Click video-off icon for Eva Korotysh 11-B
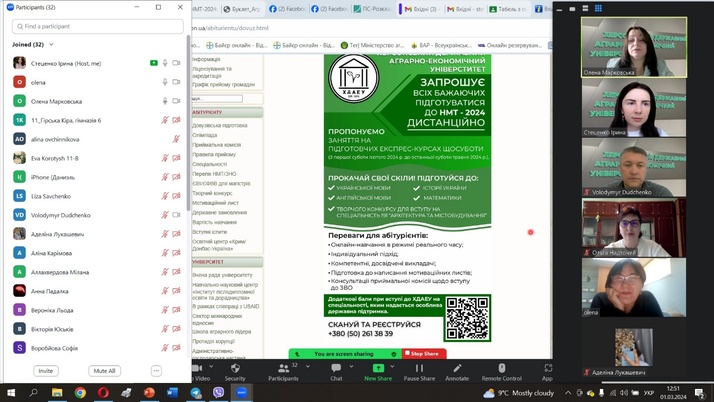Viewport: 714px width, 402px height. tap(176, 158)
